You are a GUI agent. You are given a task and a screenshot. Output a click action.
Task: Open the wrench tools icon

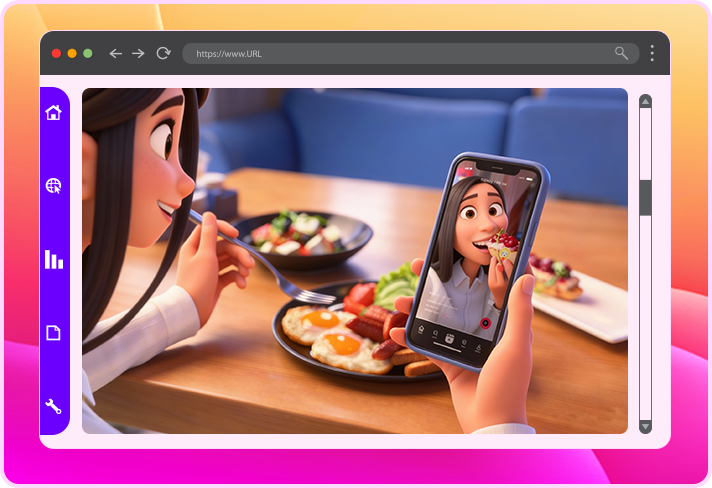(54, 406)
